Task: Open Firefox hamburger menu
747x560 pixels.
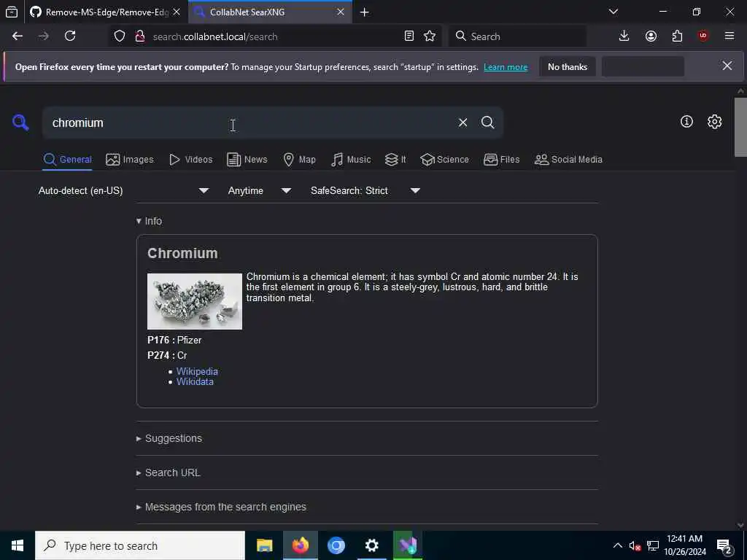Action: coord(729,36)
